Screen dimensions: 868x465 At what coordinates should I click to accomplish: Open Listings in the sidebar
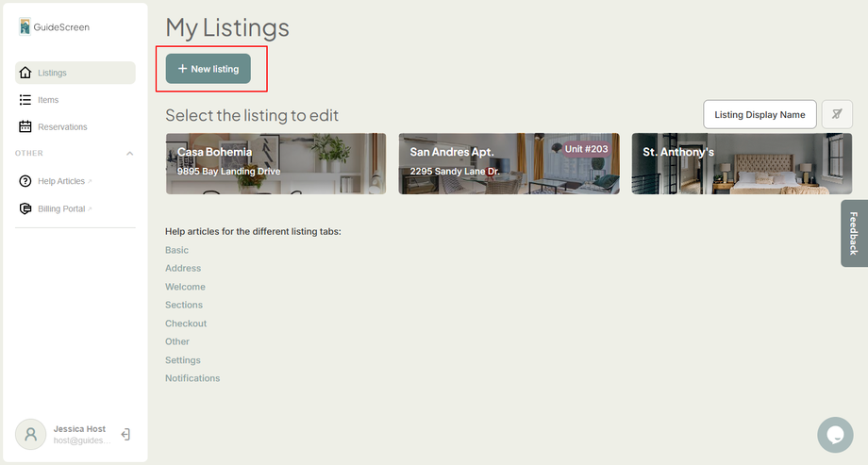coord(75,73)
